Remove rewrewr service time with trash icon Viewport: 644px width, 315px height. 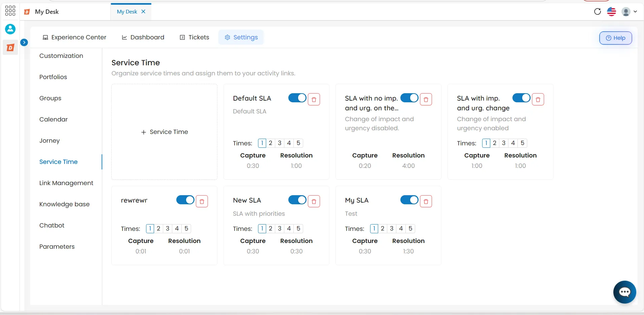pos(202,201)
